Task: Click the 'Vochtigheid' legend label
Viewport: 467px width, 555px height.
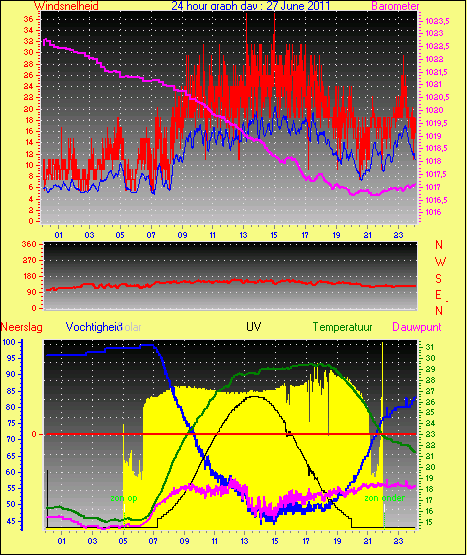Action: [94, 327]
